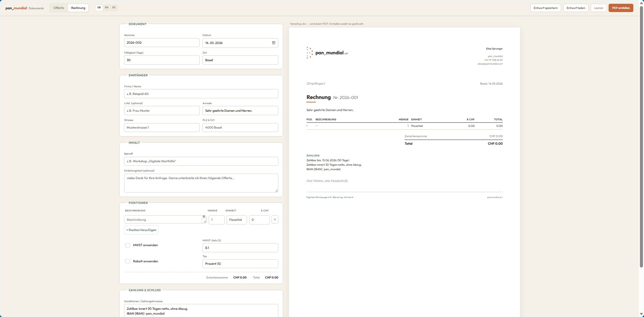Click into the Konditionen / Zahlungshinweise textarea
Image resolution: width=644 pixels, height=317 pixels.
point(201,311)
